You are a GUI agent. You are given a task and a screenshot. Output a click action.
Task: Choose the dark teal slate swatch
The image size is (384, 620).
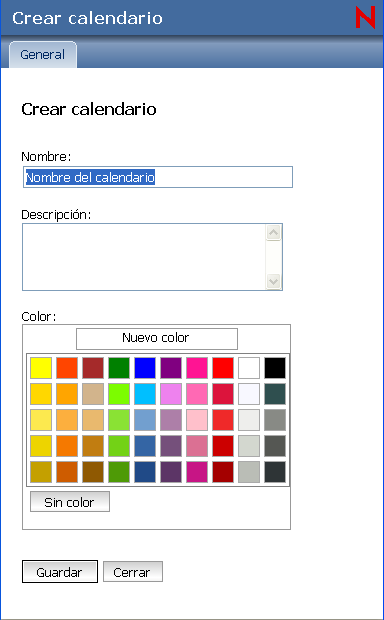click(275, 394)
